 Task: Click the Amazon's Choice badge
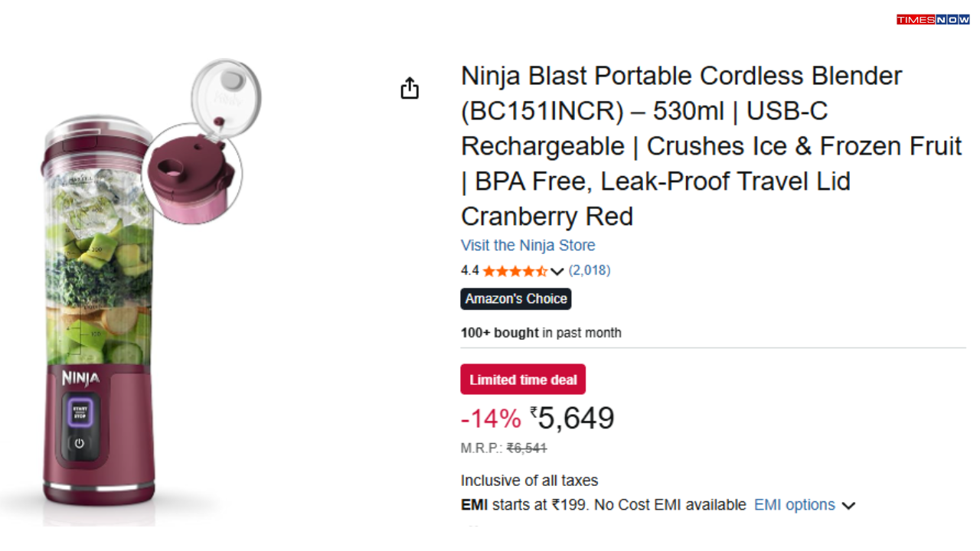515,298
